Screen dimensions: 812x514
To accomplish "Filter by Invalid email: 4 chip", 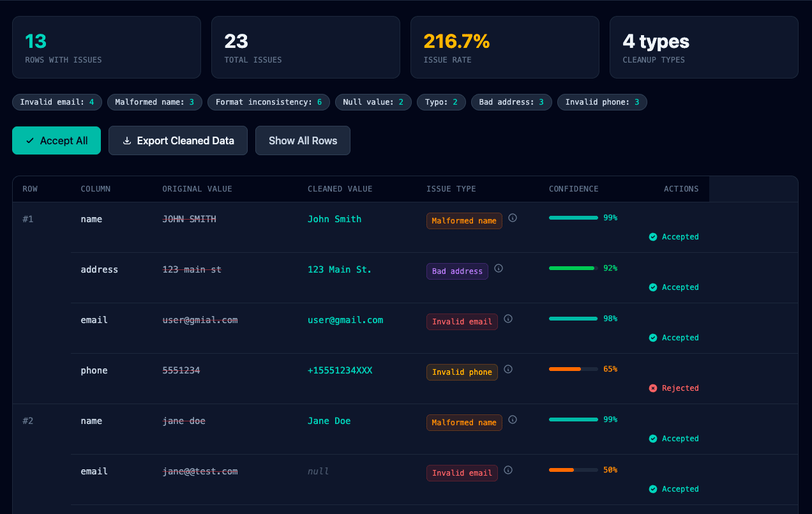I will point(57,102).
